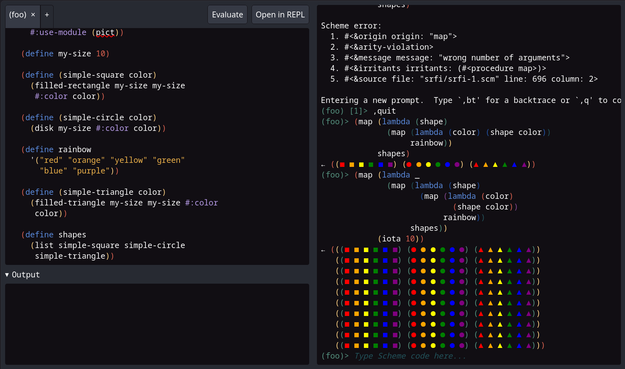Viewport: 625px width, 369px height.
Task: Click '(filled-rectangle my-size my-size' line
Action: coord(108,86)
